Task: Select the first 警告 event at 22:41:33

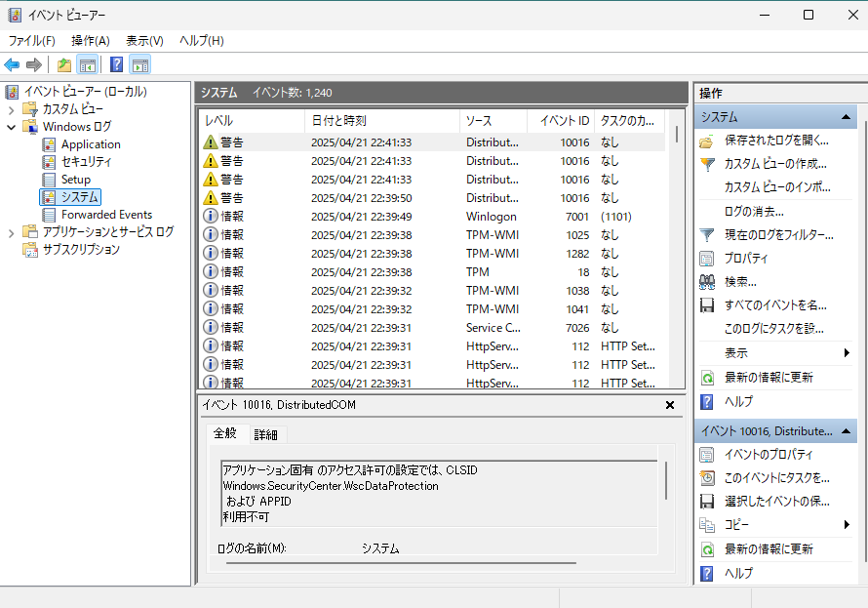Action: (432, 142)
